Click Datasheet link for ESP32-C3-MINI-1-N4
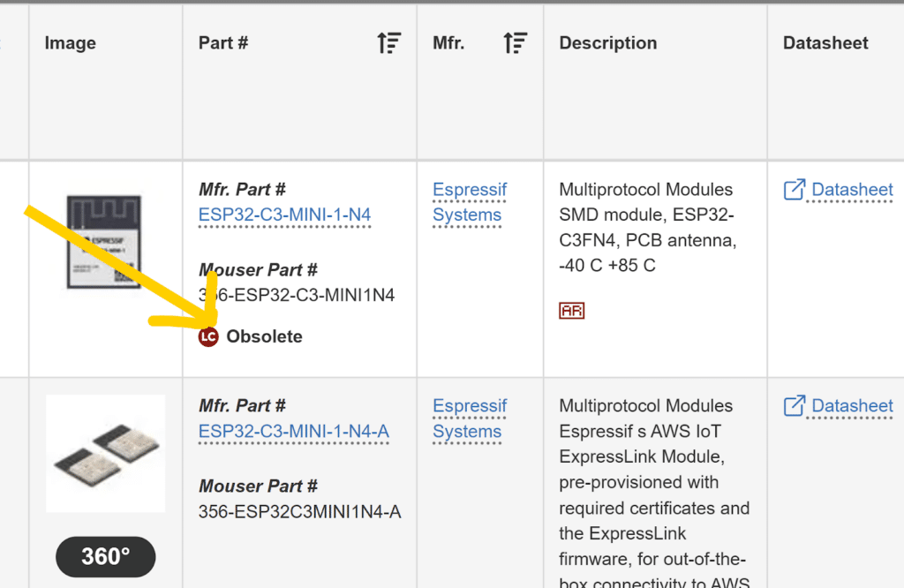The height and width of the screenshot is (588, 904). (x=852, y=190)
